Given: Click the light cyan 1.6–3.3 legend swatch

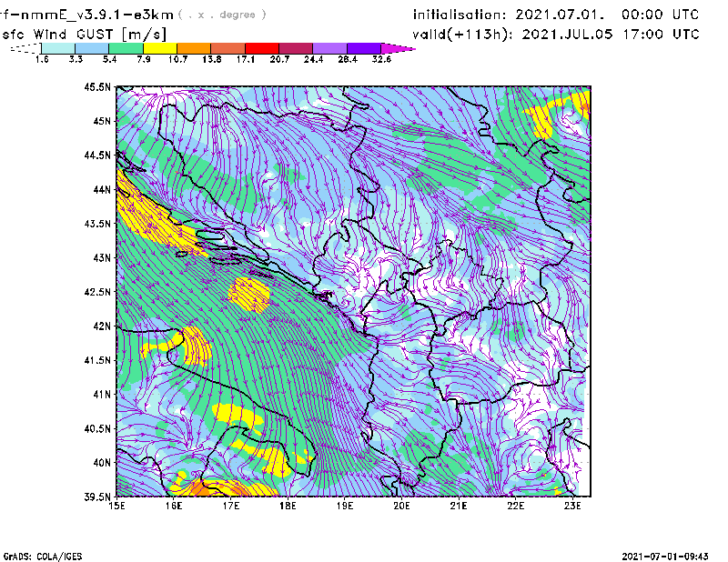Looking at the screenshot, I should 58,48.
